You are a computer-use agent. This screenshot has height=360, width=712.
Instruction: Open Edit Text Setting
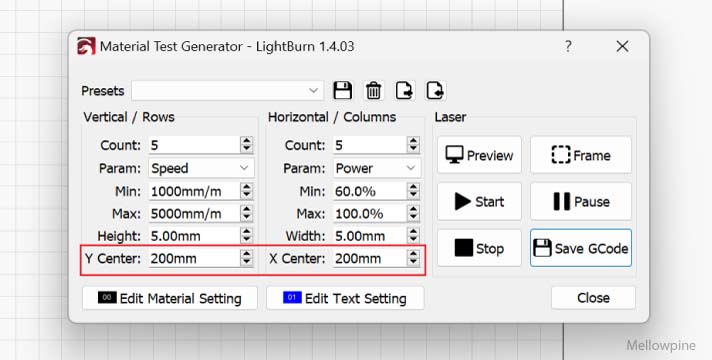point(345,298)
